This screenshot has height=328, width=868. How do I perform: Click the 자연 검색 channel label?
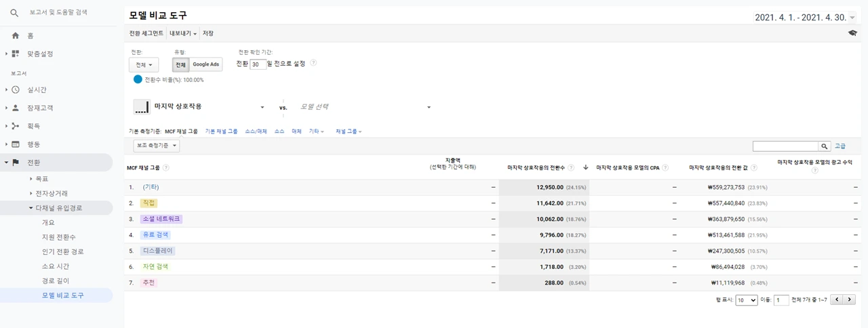155,266
